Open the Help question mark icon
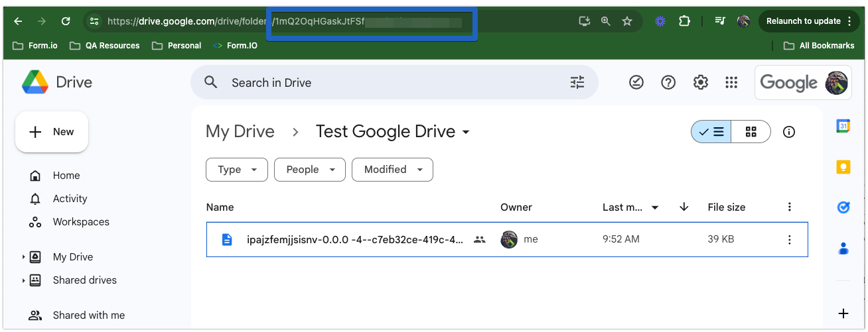 tap(668, 82)
